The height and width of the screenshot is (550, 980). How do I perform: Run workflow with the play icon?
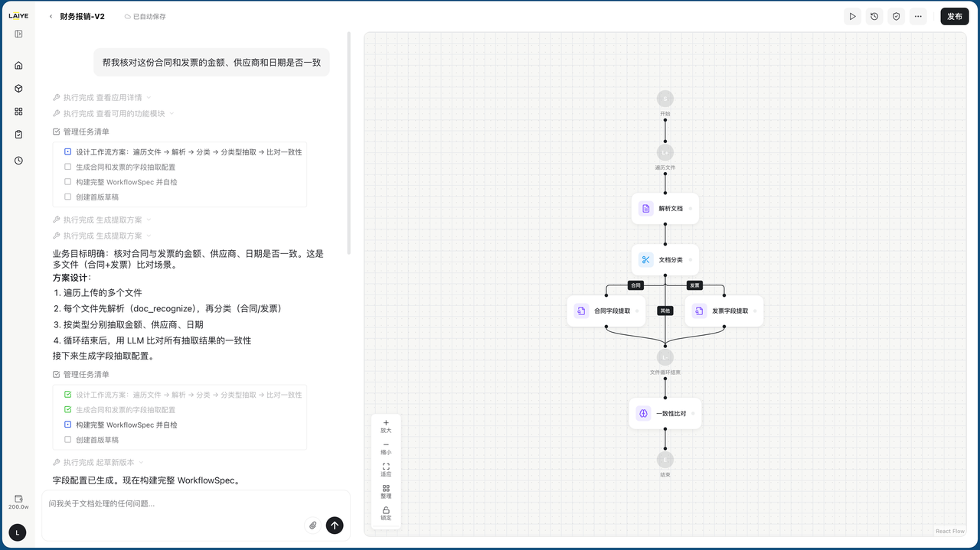click(x=852, y=16)
